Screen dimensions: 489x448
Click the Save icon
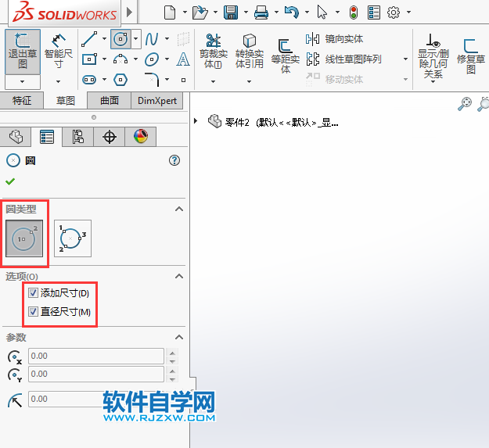(x=231, y=13)
